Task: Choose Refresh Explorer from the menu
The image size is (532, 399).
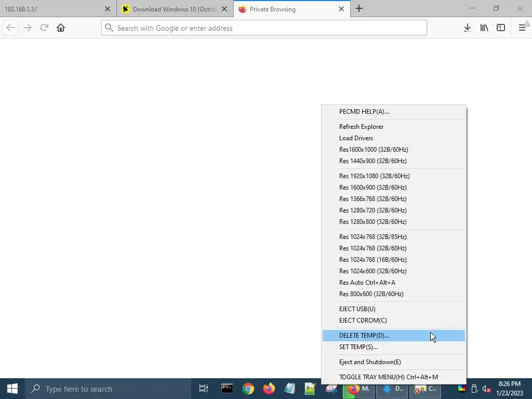Action: (x=394, y=127)
